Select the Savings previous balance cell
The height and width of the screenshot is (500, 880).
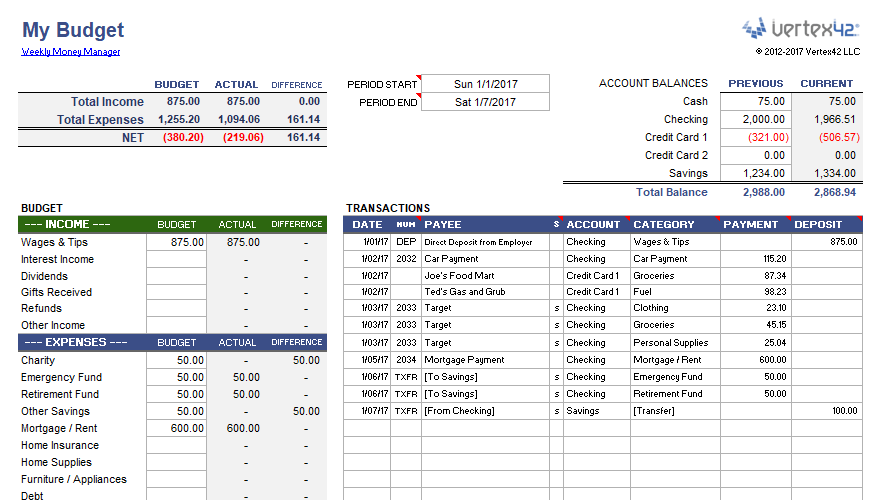[756, 174]
